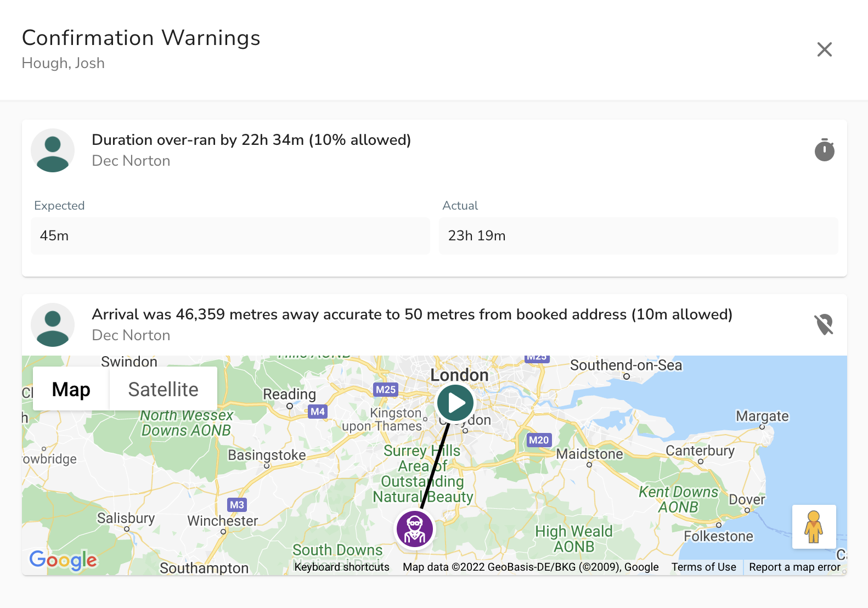
Task: Click the Expected 45m field
Action: point(230,236)
